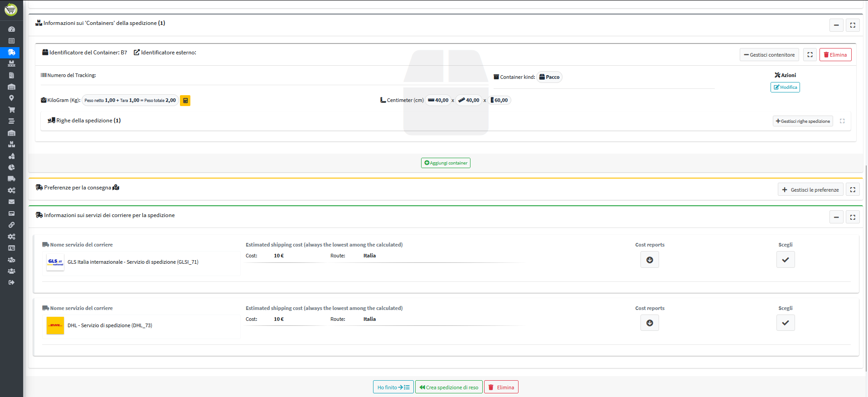
Task: Click Crea spedizione di reso
Action: (449, 387)
